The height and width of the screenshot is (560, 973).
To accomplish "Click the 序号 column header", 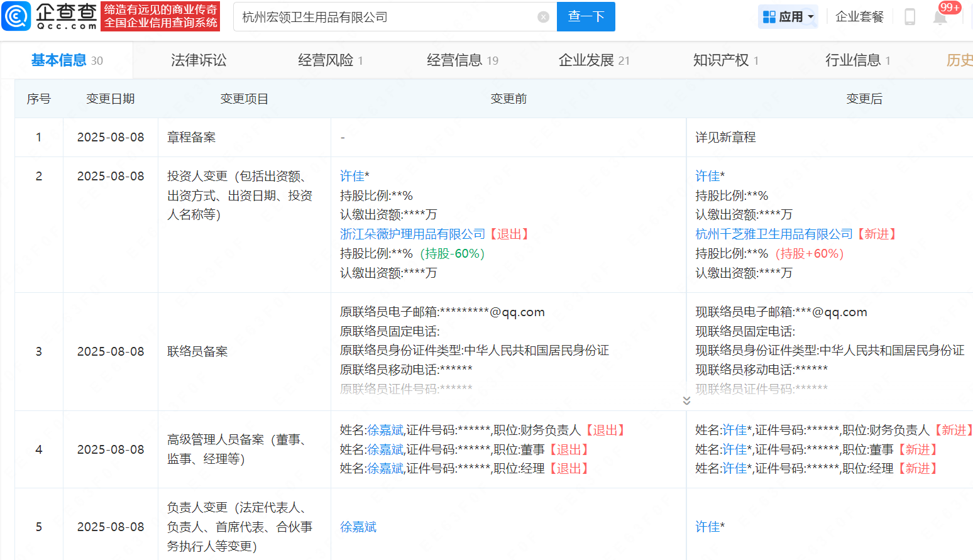I will pos(39,99).
